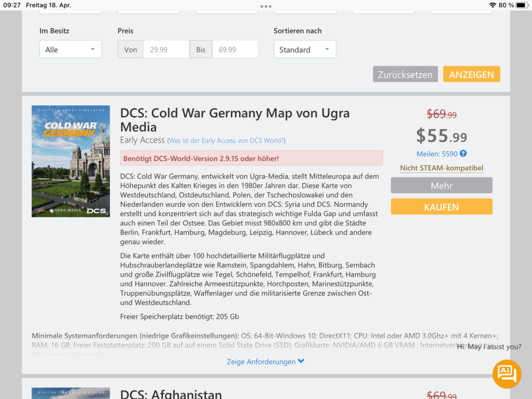Tap the battery indicator icon

tap(522, 5)
